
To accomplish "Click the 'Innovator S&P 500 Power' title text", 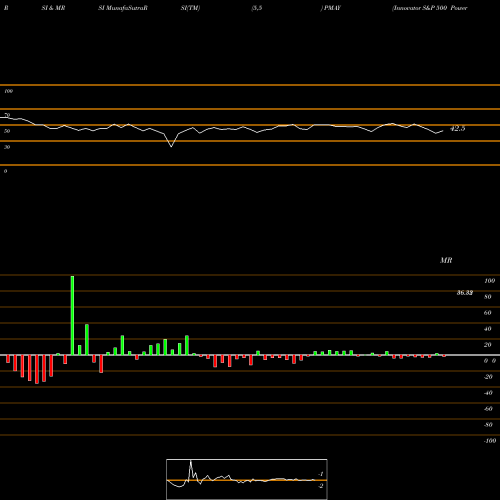I will pos(430,8).
